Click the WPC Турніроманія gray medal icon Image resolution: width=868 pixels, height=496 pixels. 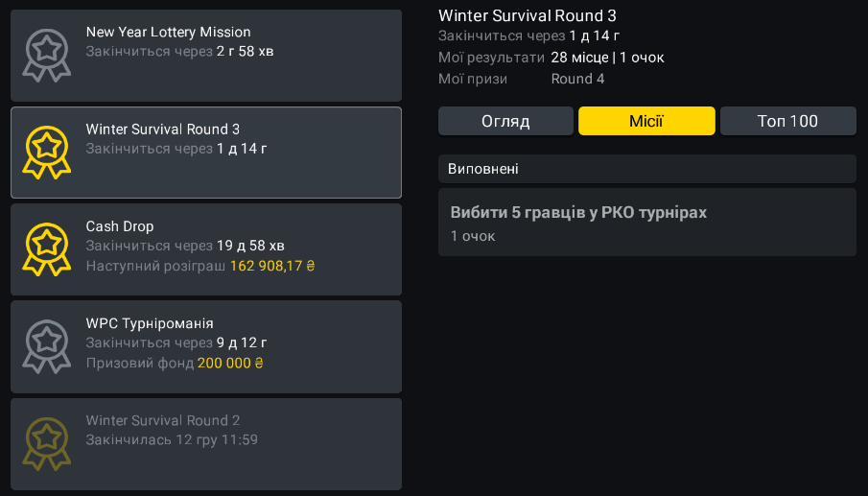47,346
